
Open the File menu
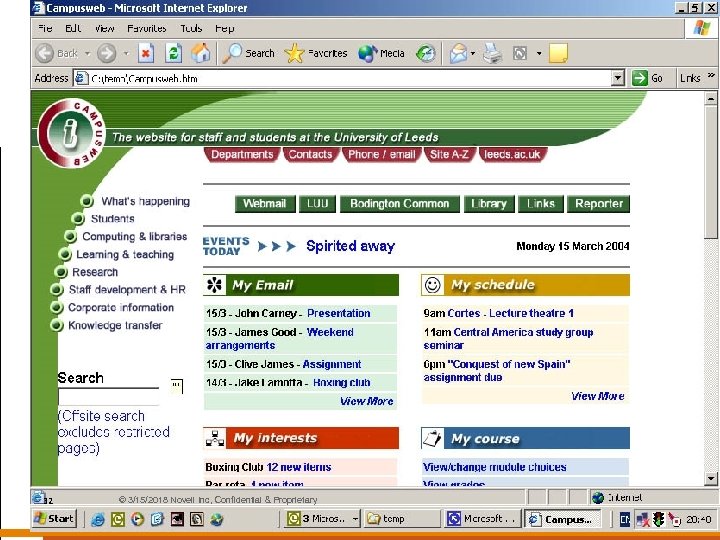coord(45,28)
